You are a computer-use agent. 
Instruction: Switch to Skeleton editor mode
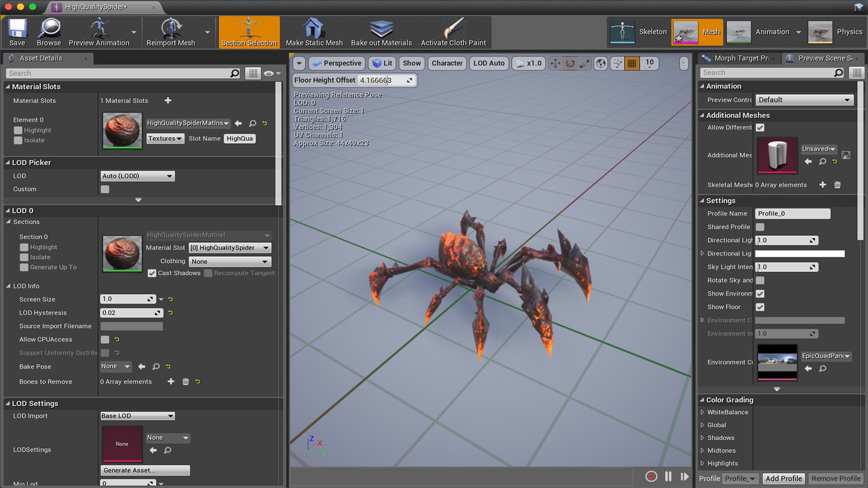click(638, 32)
